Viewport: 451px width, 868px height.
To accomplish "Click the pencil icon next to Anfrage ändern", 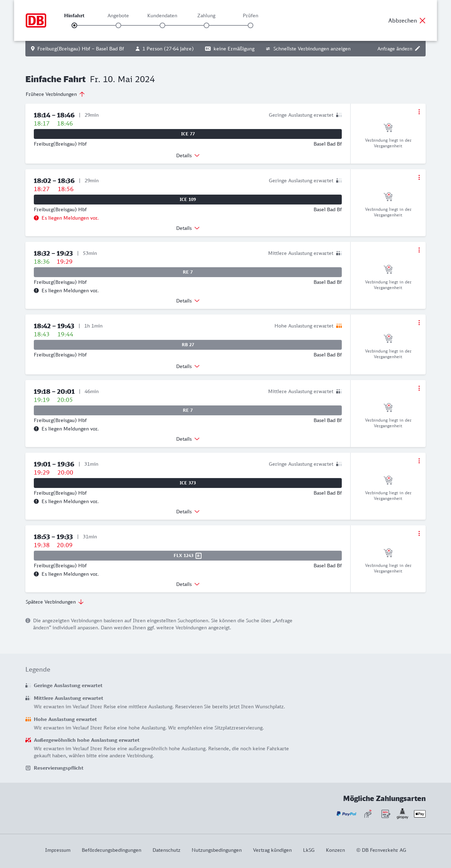I will [x=418, y=49].
